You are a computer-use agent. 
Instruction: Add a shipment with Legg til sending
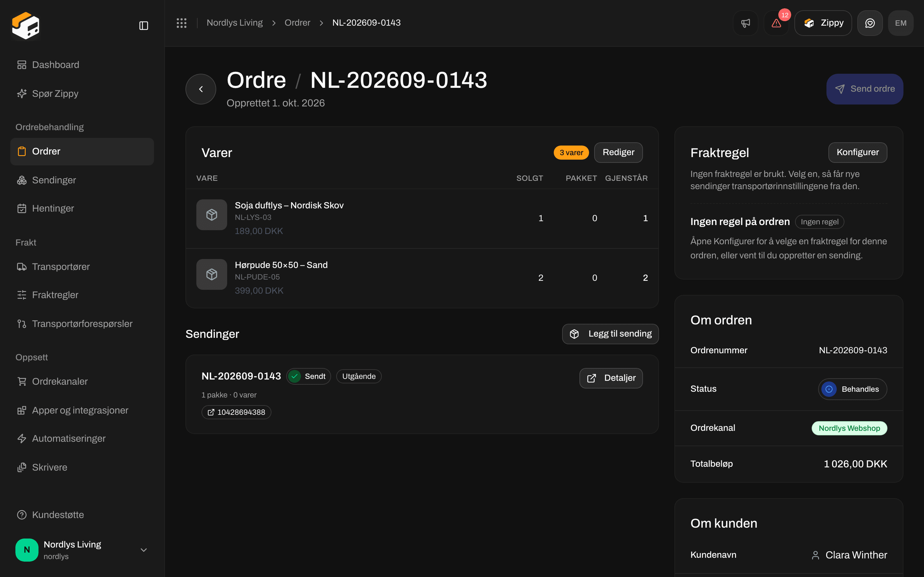[x=610, y=333]
